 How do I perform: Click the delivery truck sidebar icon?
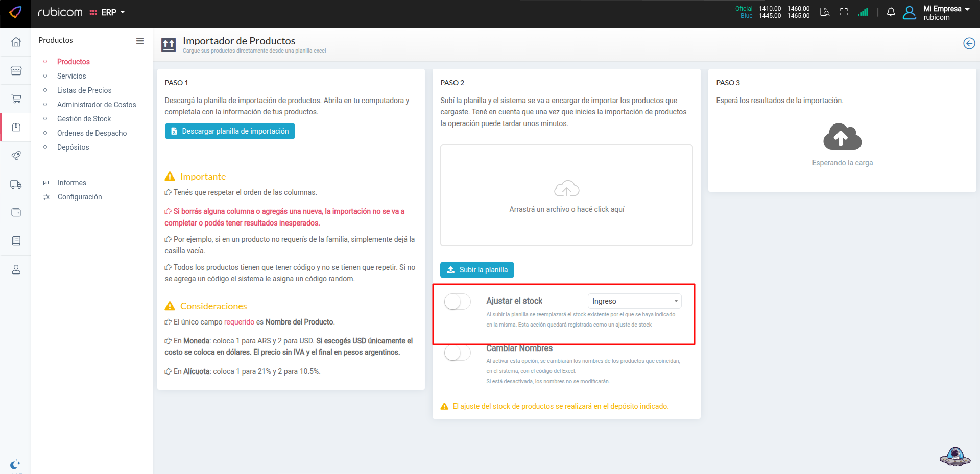[x=16, y=184]
